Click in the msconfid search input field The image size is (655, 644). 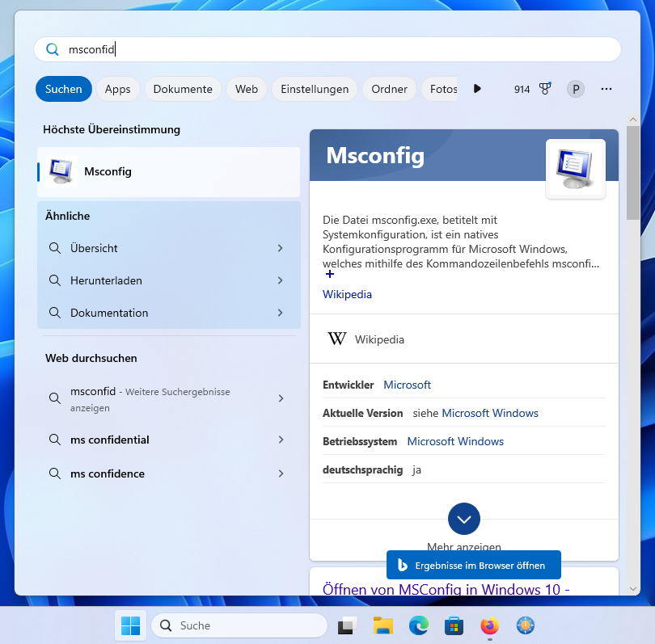pyautogui.click(x=327, y=49)
